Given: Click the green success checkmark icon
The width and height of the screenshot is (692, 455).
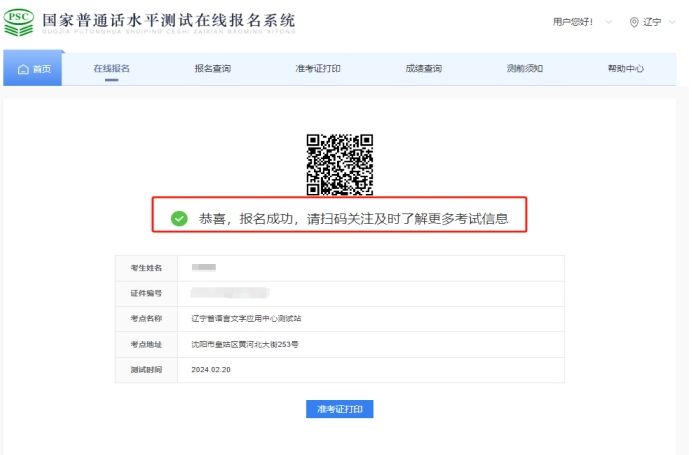Looking at the screenshot, I should click(179, 218).
